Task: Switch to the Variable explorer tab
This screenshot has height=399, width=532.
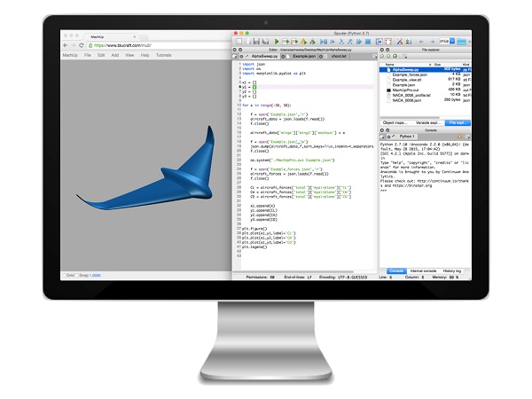Action: [427, 122]
